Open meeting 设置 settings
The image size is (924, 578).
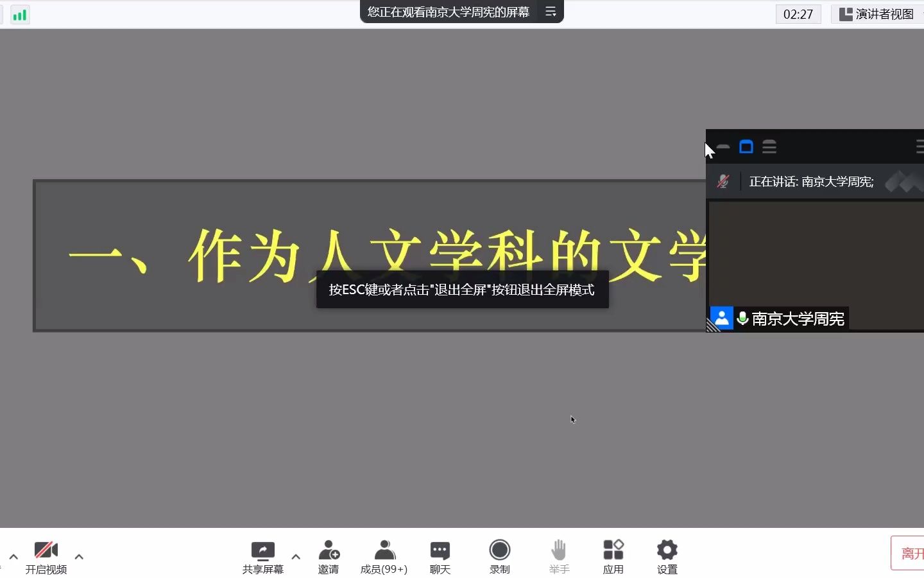[x=667, y=557]
